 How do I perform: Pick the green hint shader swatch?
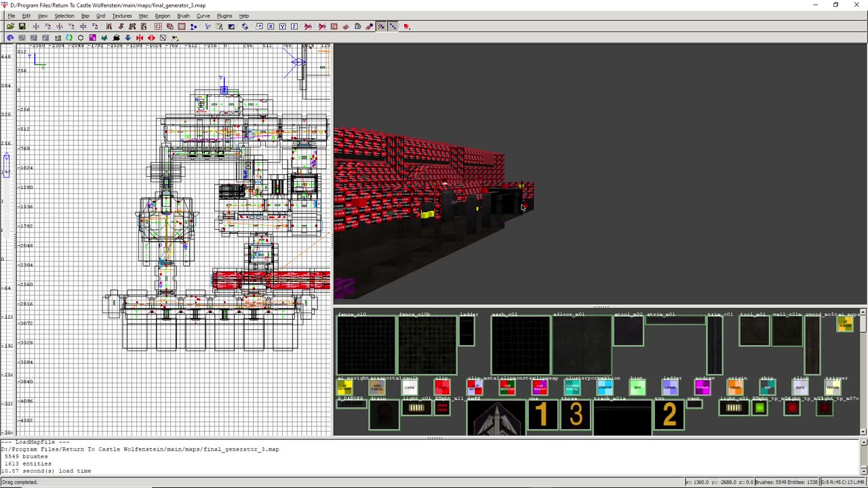[637, 388]
